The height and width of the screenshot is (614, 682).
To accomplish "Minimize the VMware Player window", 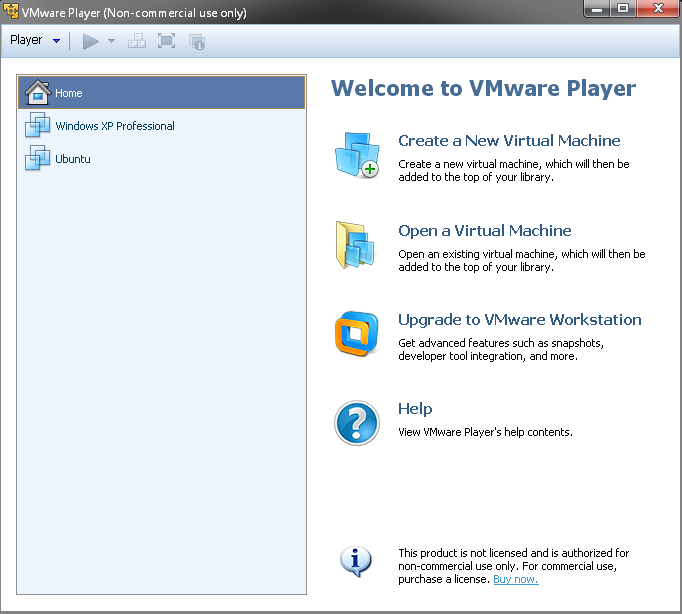I will 597,9.
